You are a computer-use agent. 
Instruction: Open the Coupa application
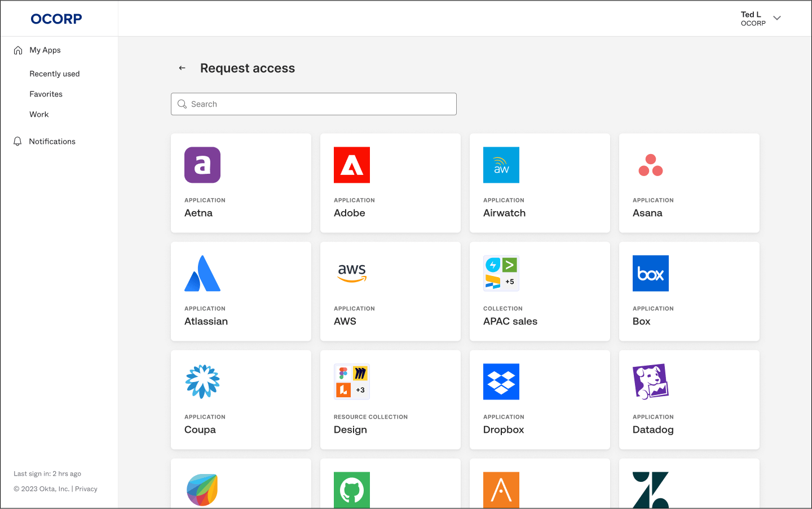[241, 400]
